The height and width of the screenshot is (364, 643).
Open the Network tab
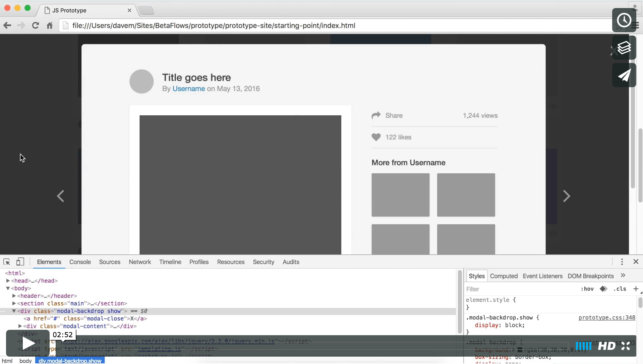(140, 262)
